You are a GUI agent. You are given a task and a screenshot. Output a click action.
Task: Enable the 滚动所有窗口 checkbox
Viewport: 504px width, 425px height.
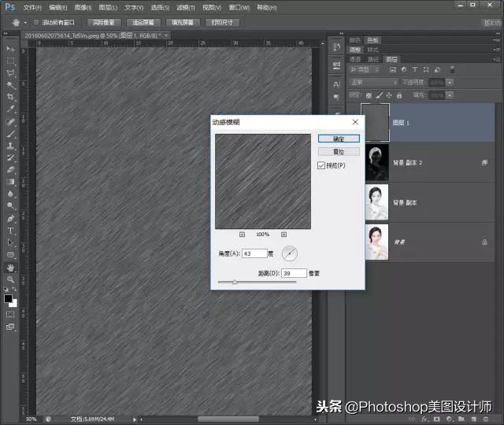click(x=36, y=22)
